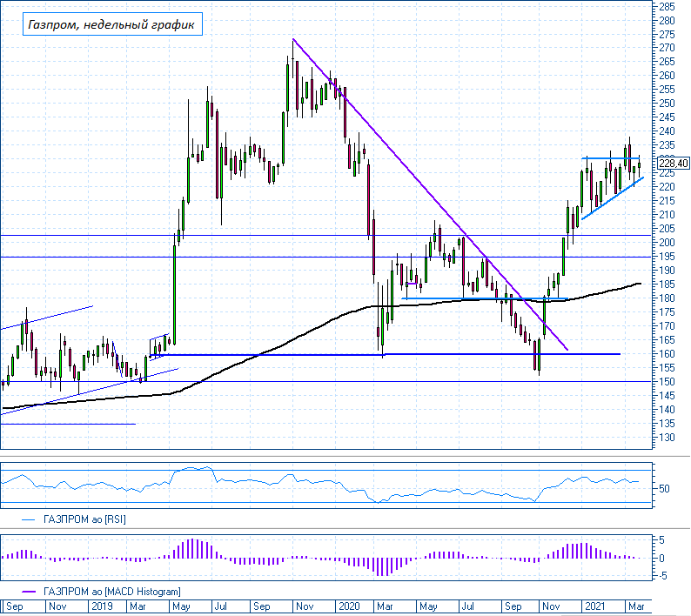Click the price axis label 285
The width and height of the screenshot is (691, 616).
pyautogui.click(x=667, y=7)
